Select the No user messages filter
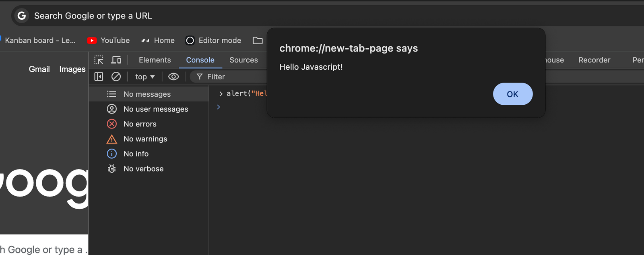The image size is (644, 255). pos(155,109)
